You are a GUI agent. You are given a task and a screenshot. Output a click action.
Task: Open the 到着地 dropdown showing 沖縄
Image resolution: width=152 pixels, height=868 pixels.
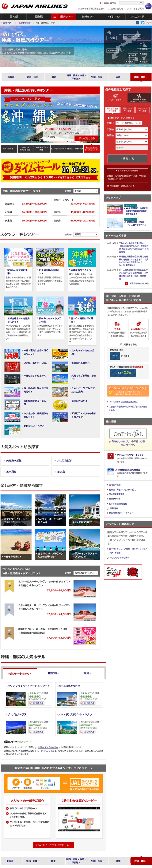tap(131, 136)
